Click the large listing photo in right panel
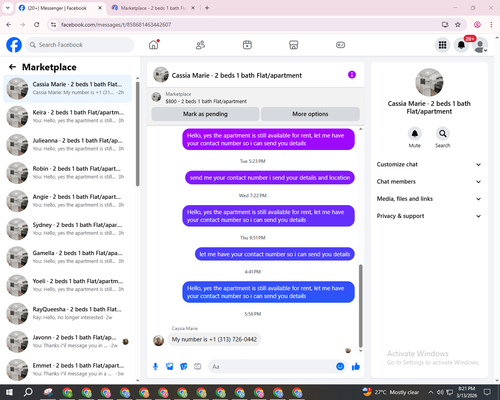Image resolution: width=500 pixels, height=400 pixels. (429, 82)
